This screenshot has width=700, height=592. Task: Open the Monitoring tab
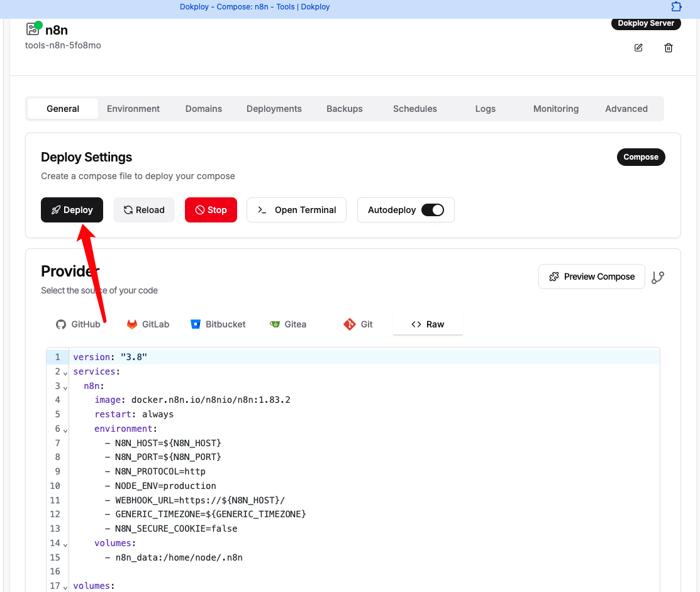[x=555, y=109]
